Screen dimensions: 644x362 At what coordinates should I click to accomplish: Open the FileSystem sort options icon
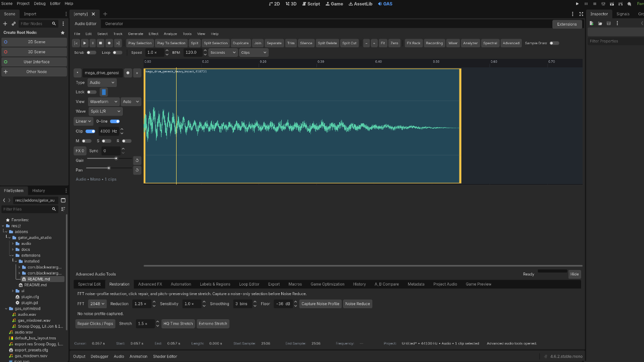click(x=63, y=209)
